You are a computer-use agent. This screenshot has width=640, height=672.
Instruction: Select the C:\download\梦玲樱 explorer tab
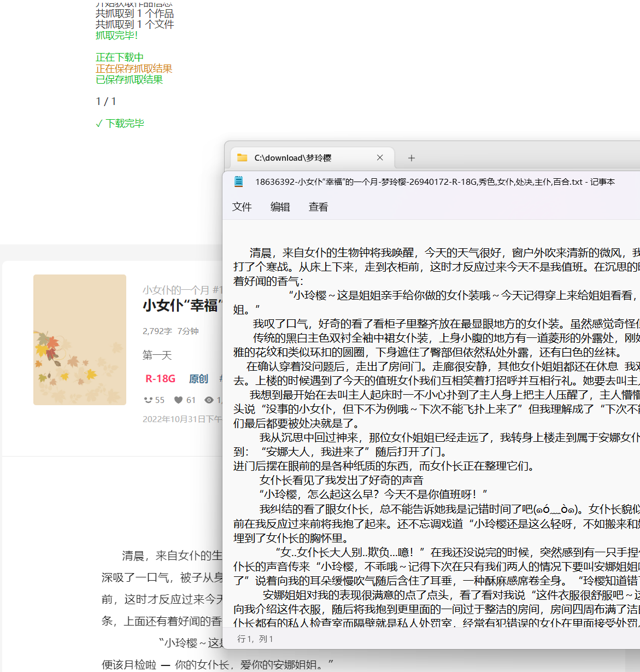[x=312, y=157]
